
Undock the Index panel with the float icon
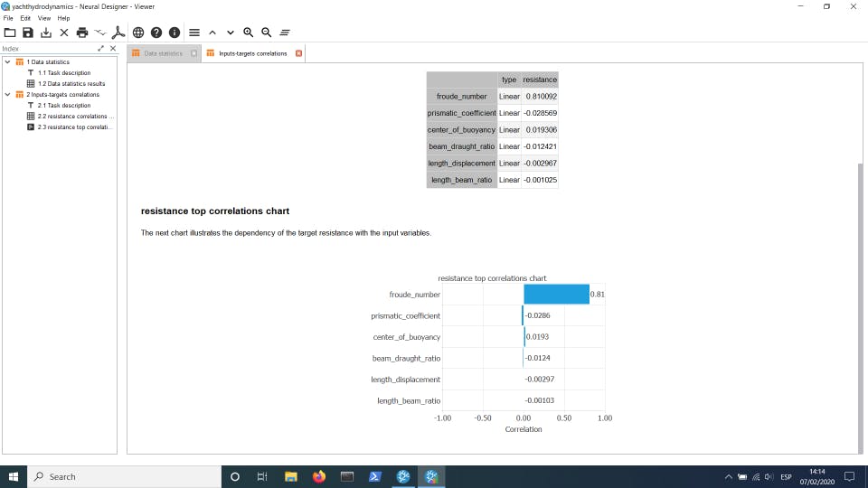click(x=100, y=49)
